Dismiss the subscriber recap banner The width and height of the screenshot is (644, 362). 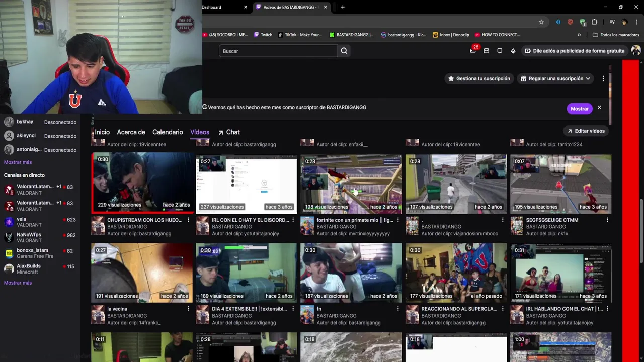click(599, 108)
